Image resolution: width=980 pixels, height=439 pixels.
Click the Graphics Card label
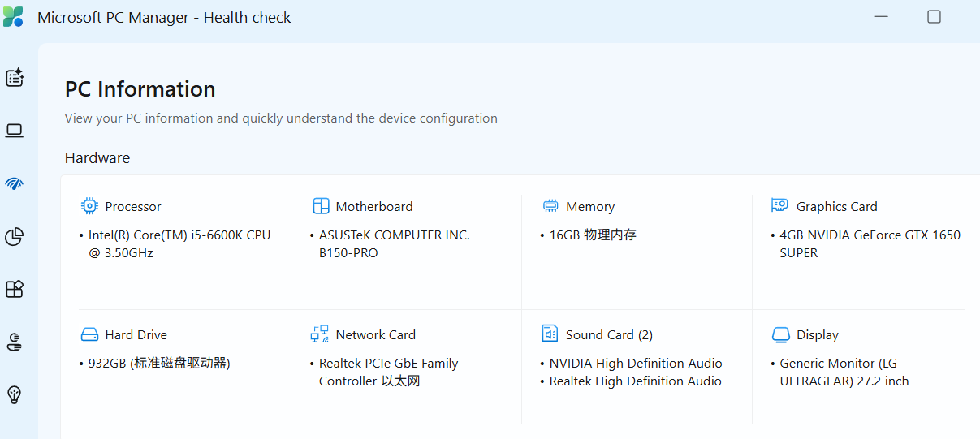tap(837, 207)
